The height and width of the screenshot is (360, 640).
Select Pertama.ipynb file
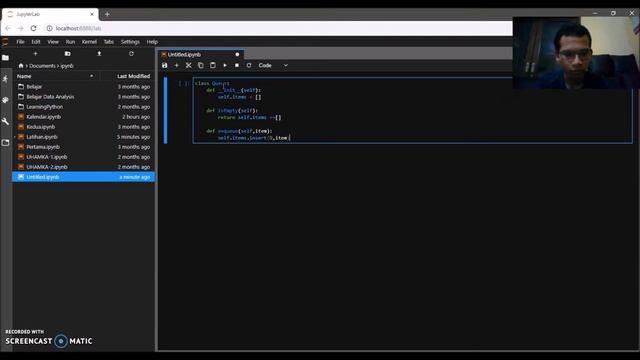pos(83,147)
